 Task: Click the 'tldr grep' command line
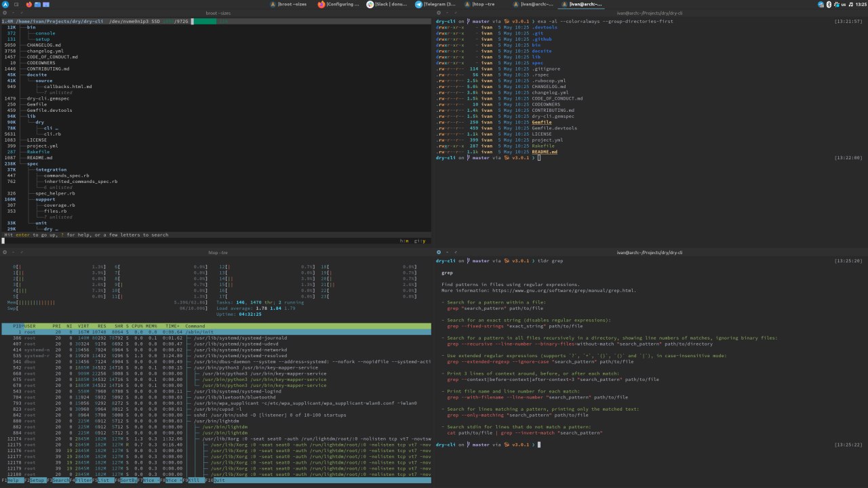(x=550, y=261)
